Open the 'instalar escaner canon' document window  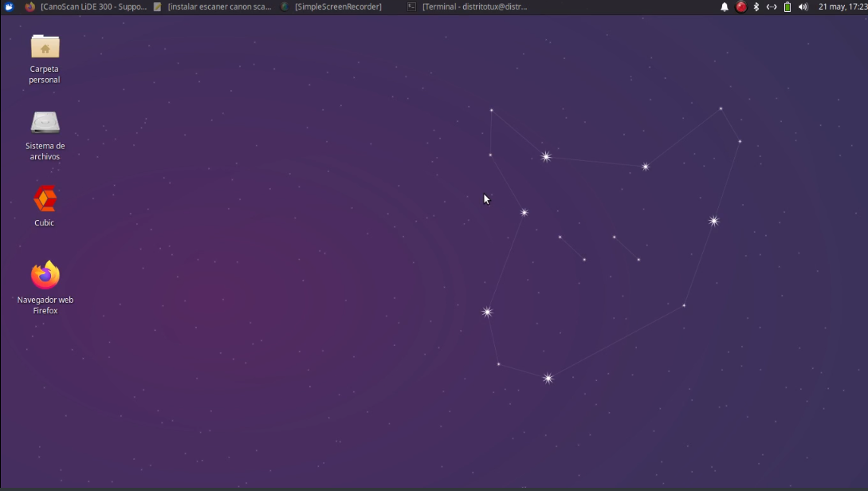click(215, 6)
